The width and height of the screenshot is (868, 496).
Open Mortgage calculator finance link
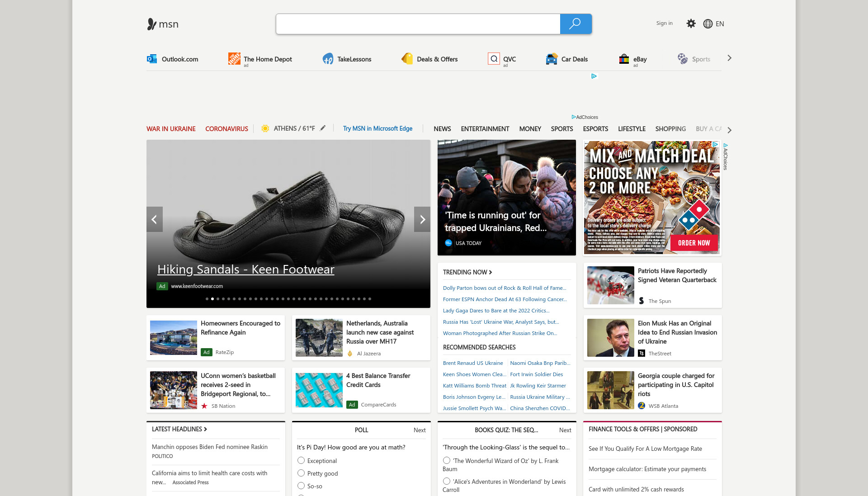tap(647, 469)
